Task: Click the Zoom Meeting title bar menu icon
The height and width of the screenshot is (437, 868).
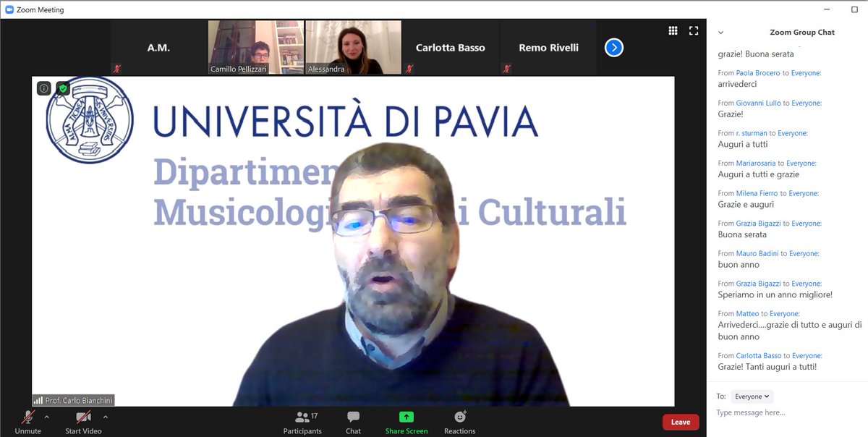Action: [x=9, y=9]
